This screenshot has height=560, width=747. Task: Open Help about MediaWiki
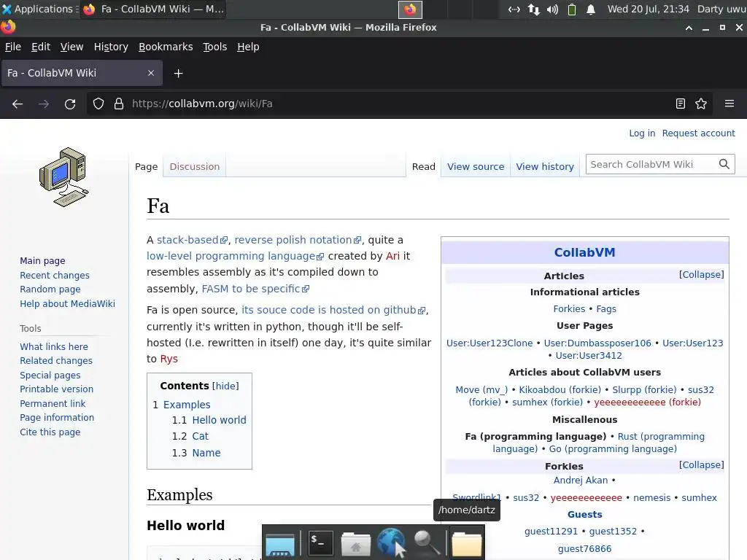pos(67,304)
